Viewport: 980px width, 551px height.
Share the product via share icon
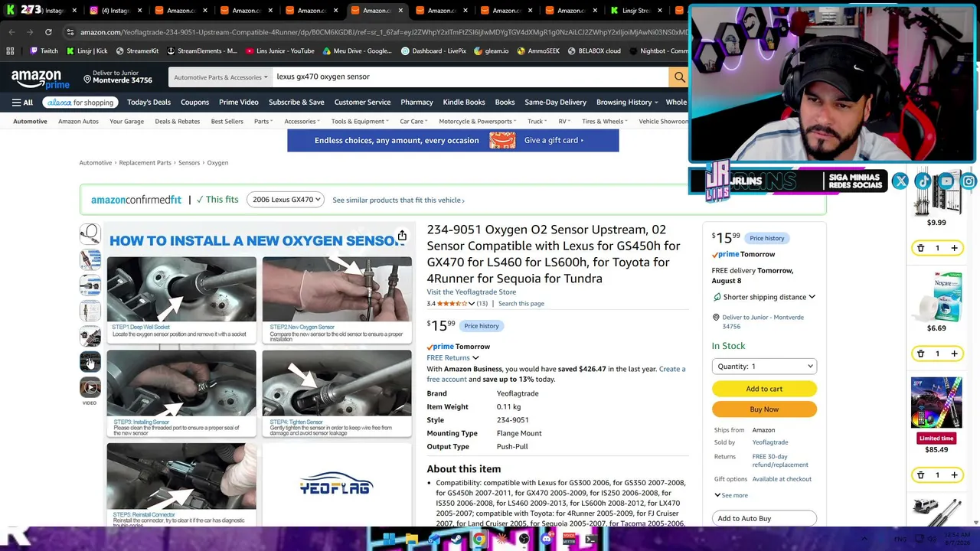[x=401, y=236]
